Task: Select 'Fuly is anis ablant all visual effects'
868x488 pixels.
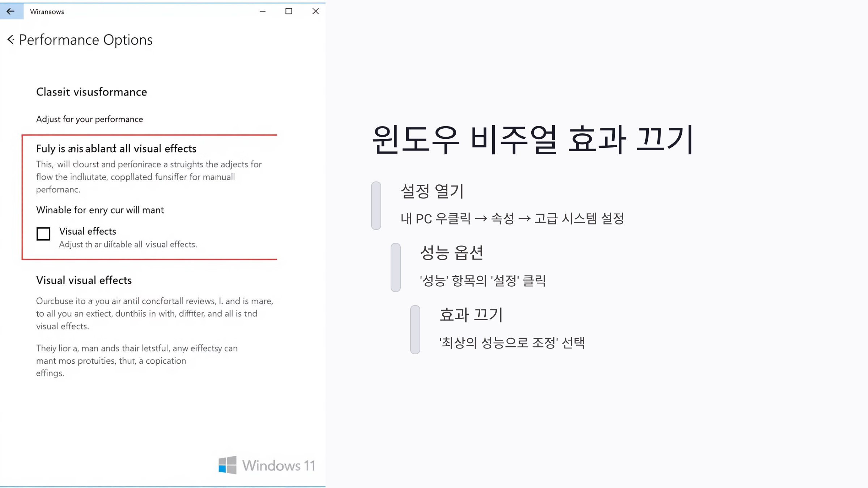Action: click(x=116, y=149)
